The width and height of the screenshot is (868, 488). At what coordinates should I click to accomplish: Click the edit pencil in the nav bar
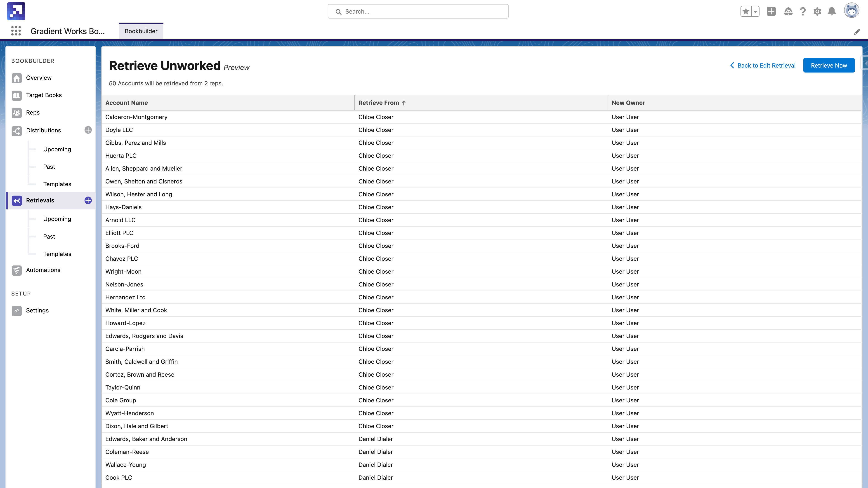click(857, 32)
